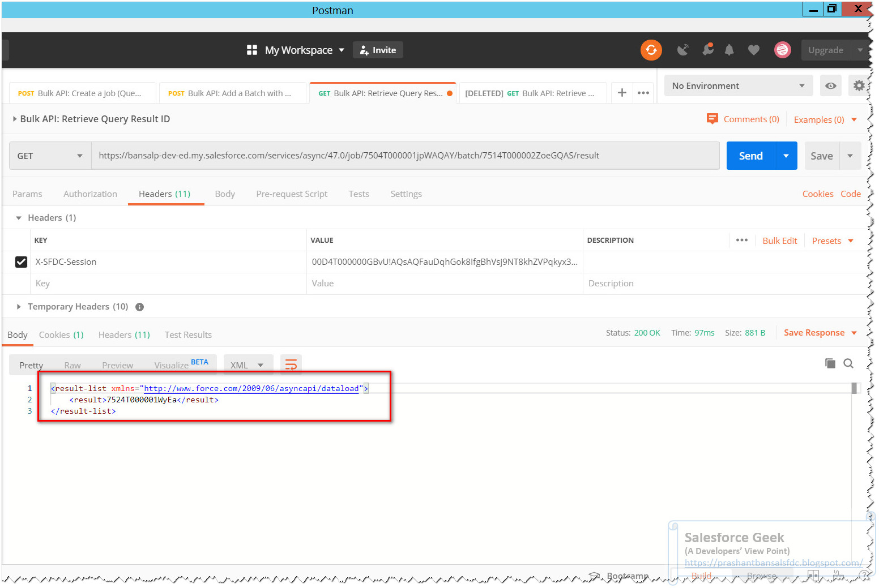The image size is (879, 588).
Task: Open the user avatar profile icon
Action: pos(782,50)
